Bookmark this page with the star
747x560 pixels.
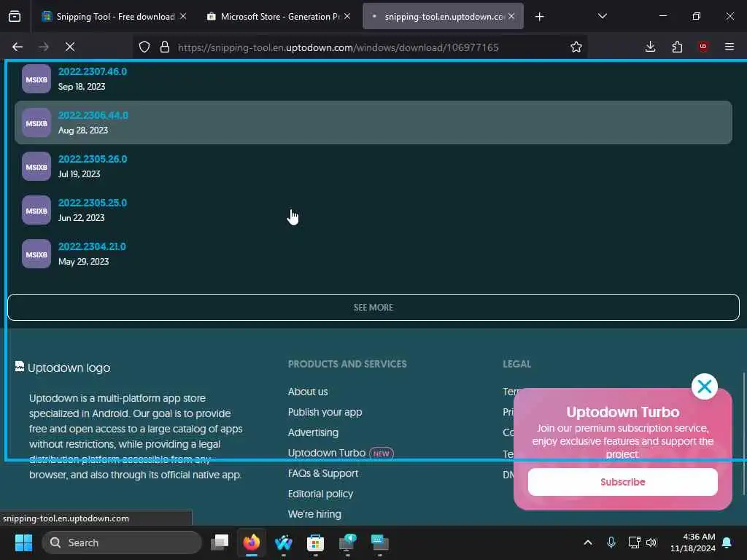coord(576,47)
